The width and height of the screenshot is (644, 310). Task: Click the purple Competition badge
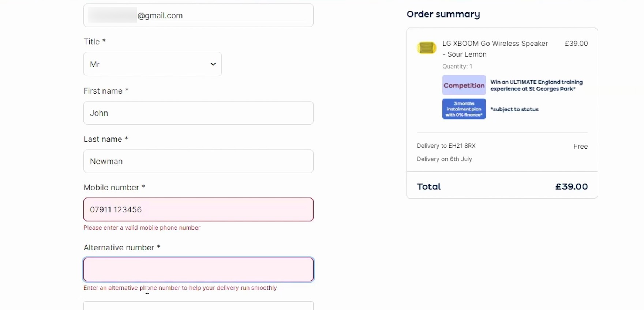pos(464,85)
